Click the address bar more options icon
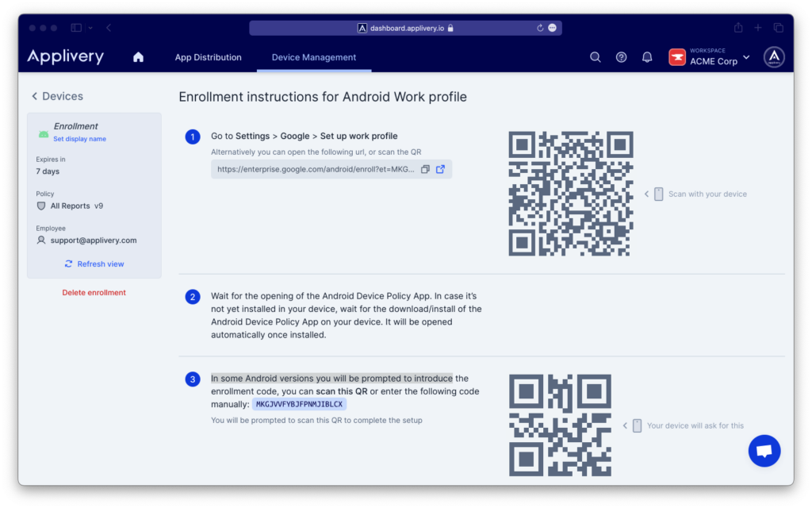This screenshot has height=508, width=812. (x=553, y=28)
